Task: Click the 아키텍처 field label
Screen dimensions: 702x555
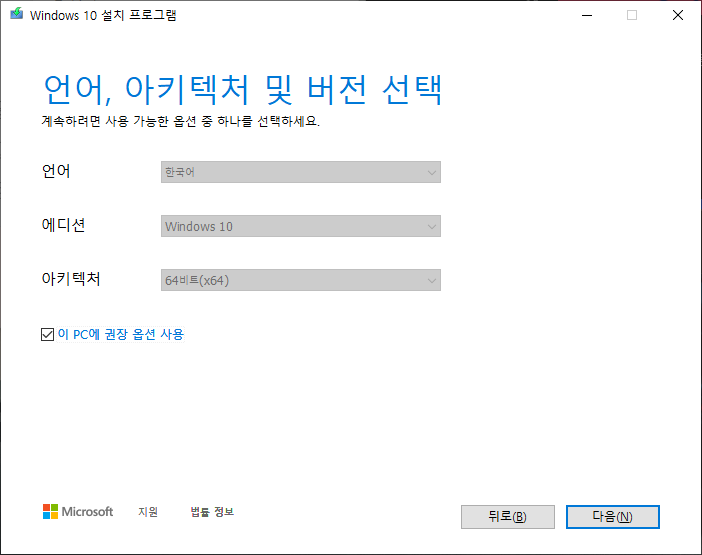Action: coord(71,279)
